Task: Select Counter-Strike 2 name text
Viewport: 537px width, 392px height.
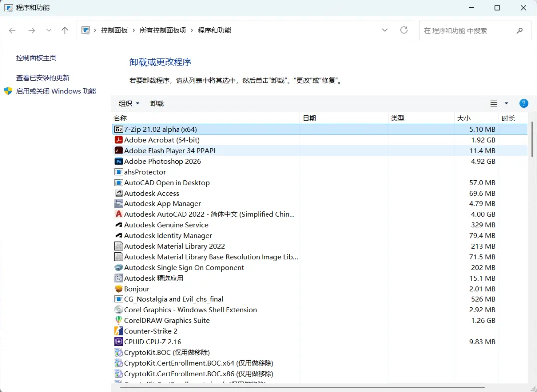Action: pos(151,331)
